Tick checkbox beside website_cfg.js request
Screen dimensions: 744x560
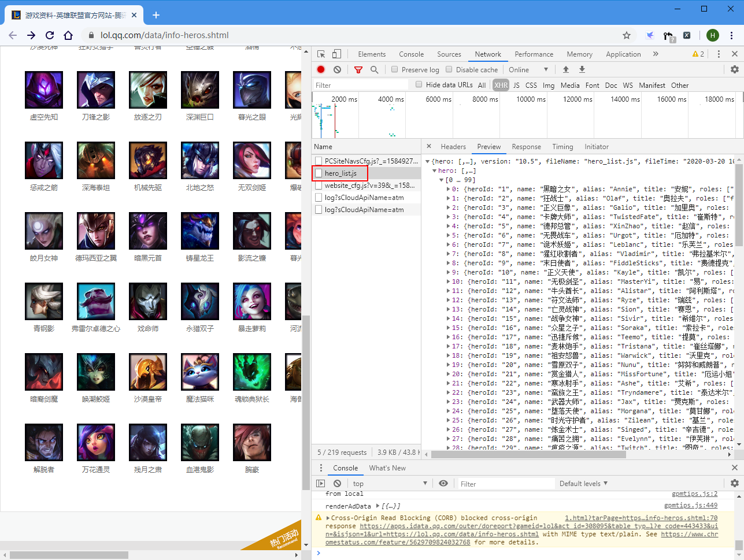coord(319,185)
